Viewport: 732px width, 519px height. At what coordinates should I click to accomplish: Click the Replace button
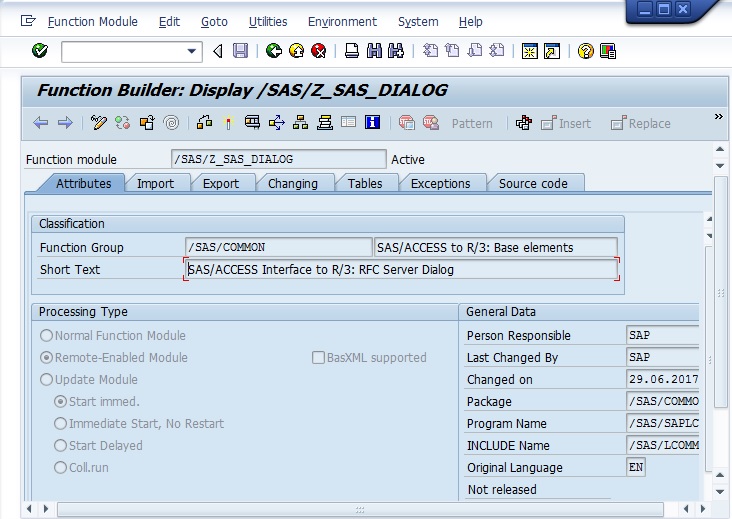641,123
